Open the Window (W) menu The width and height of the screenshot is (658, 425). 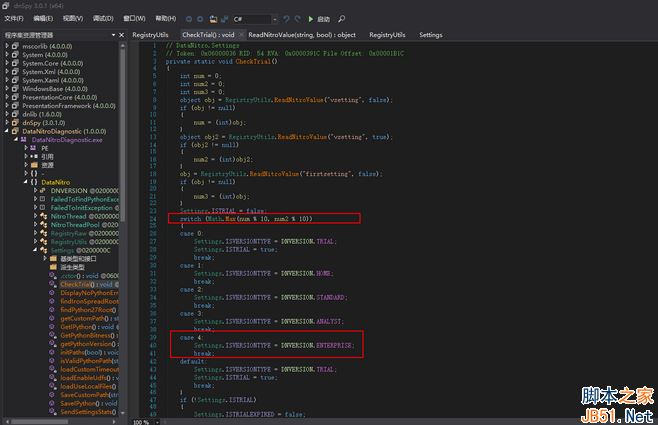(x=134, y=18)
